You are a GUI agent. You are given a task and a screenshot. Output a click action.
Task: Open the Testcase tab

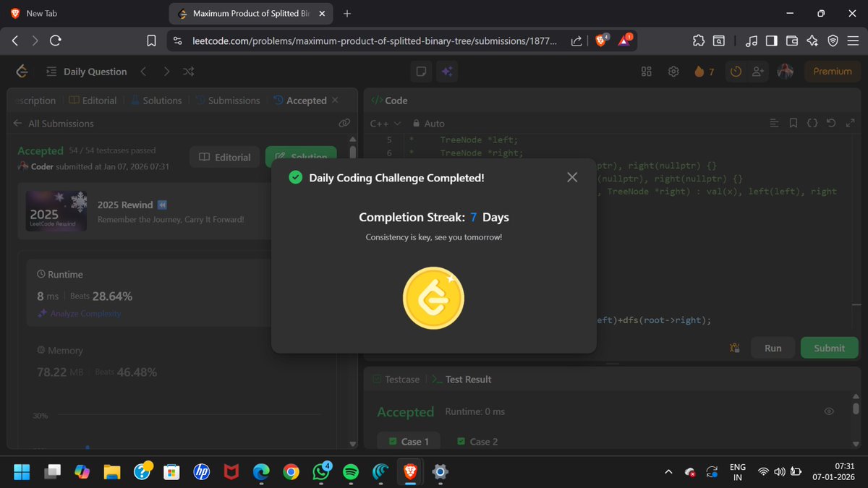(x=396, y=379)
